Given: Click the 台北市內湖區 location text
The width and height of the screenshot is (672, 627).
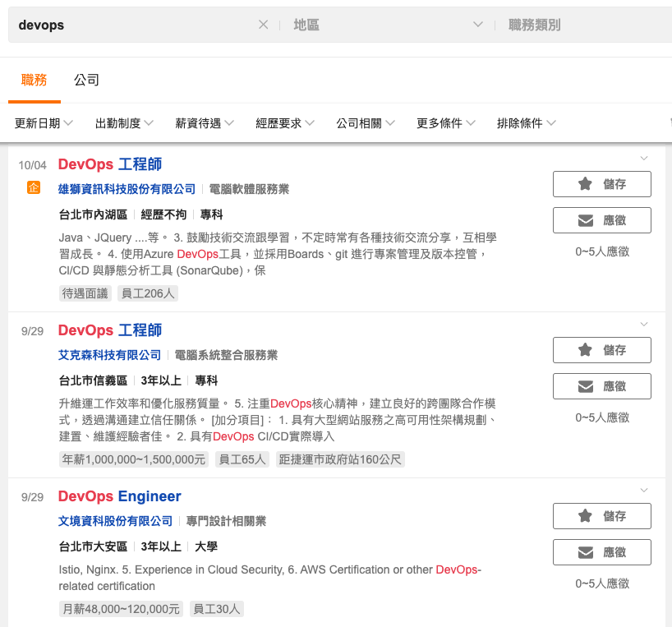Looking at the screenshot, I should (93, 214).
